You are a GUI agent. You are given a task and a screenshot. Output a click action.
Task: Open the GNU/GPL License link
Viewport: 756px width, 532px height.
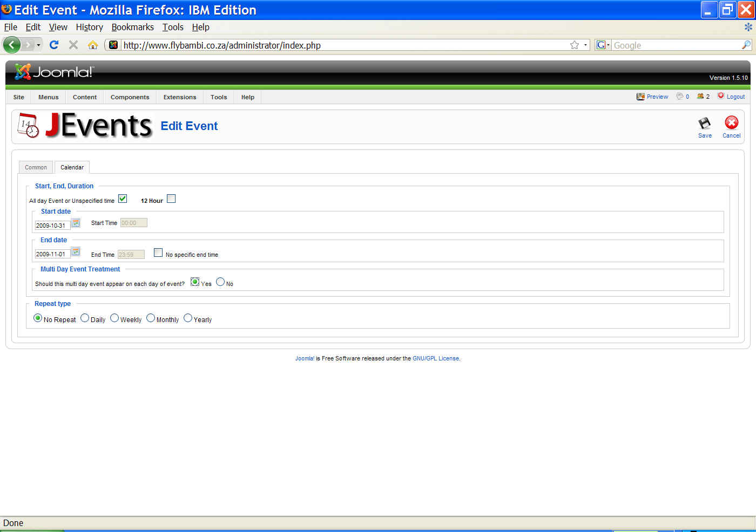tap(435, 358)
